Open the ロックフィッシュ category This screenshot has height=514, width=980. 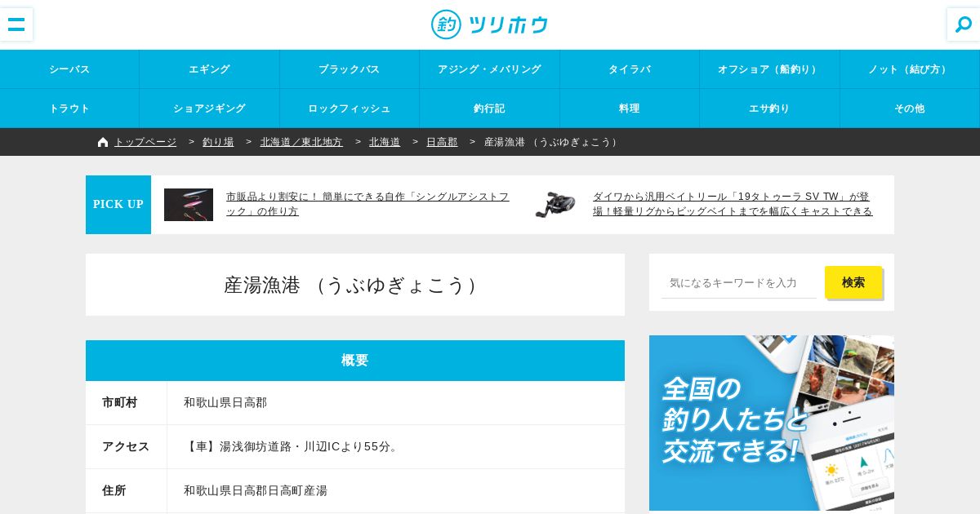[350, 109]
